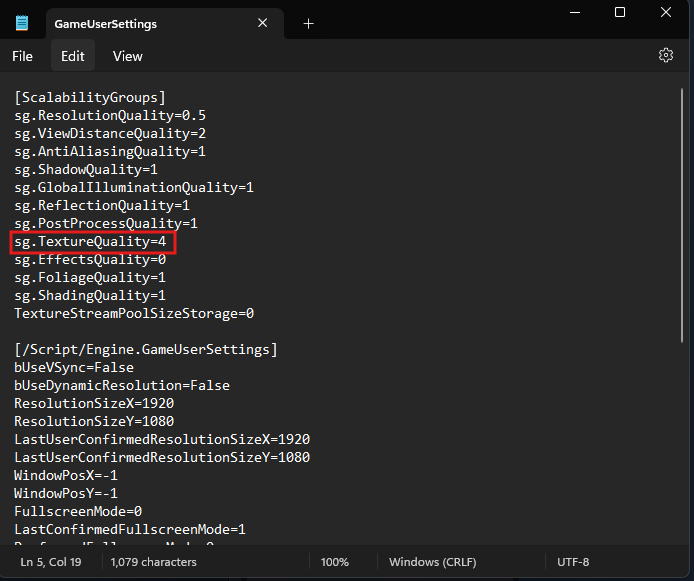Click the LastUserConfirmedResolutionSizeX=1920 line

[162, 439]
